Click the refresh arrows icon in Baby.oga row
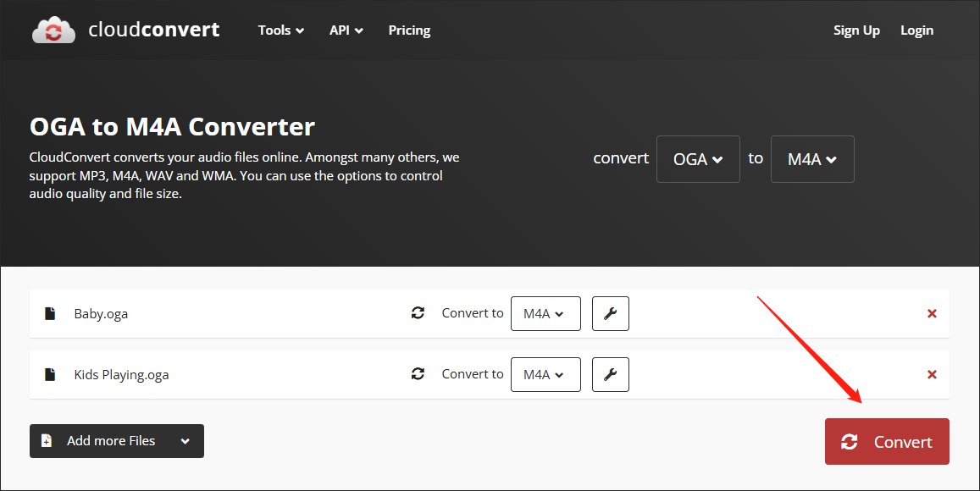Viewport: 980px width, 491px height. point(418,313)
